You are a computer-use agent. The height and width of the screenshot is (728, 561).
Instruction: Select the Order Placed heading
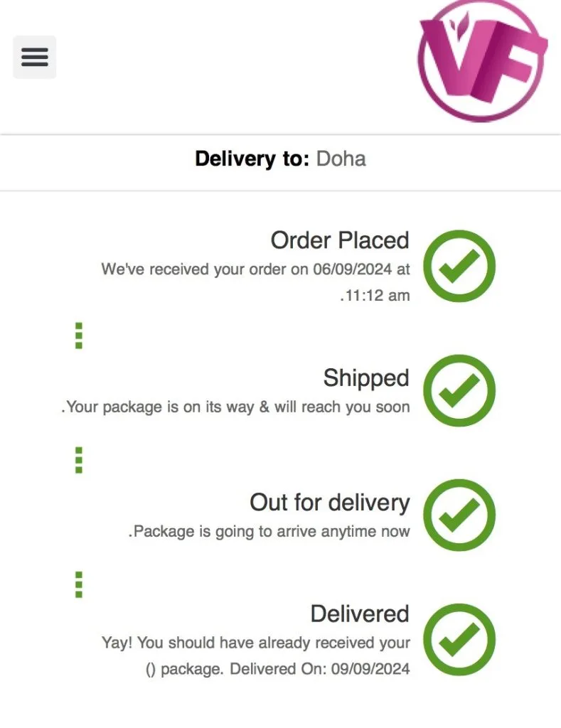339,240
